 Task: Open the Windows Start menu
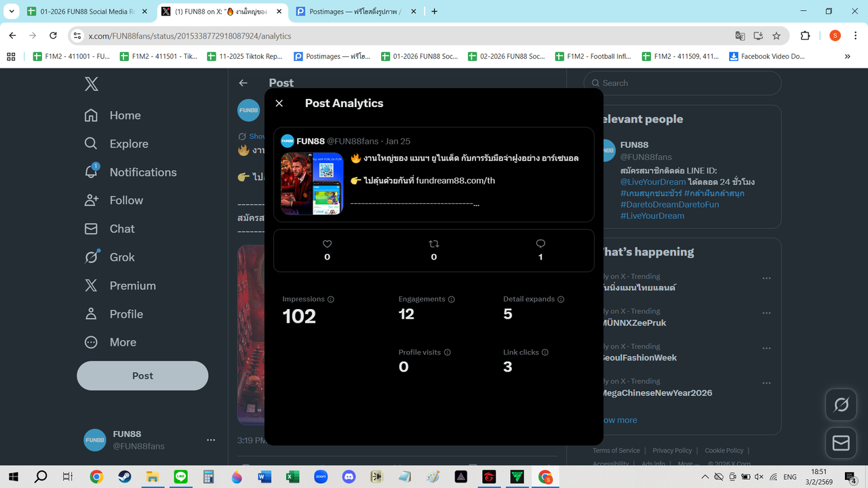[13, 477]
